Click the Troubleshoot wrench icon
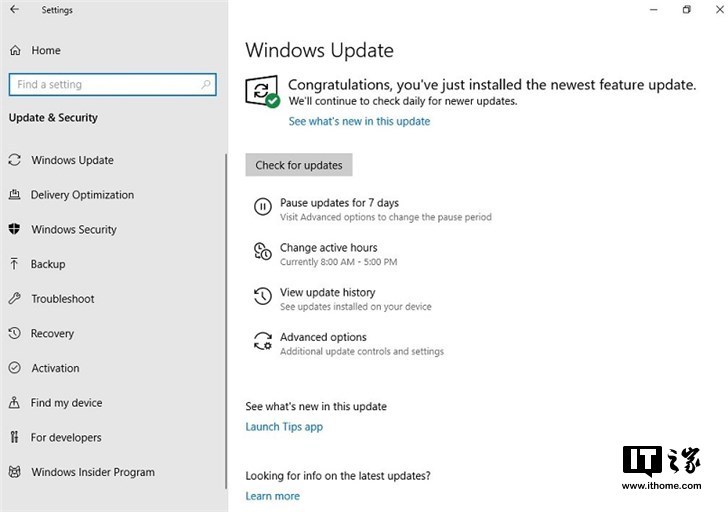 [14, 298]
